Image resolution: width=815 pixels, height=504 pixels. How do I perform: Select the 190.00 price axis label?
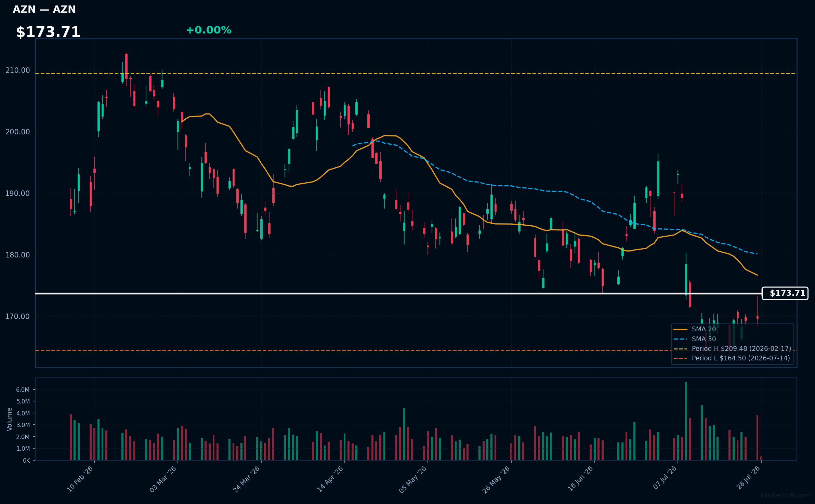[x=18, y=194]
